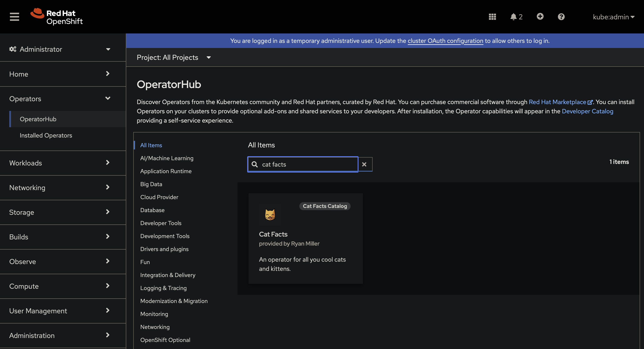Screen dimensions: 644x349
Task: Click the plus import YAML icon
Action: pos(540,17)
